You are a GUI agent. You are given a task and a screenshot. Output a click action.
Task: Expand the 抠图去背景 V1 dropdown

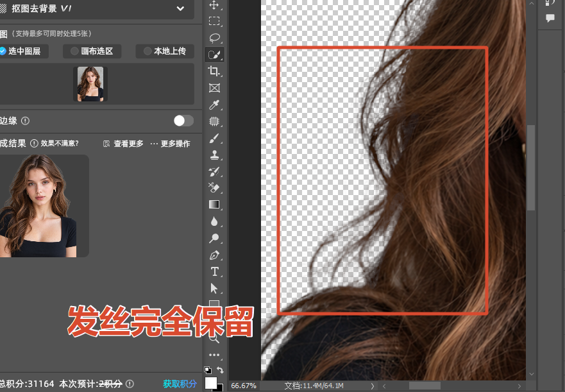(x=180, y=8)
